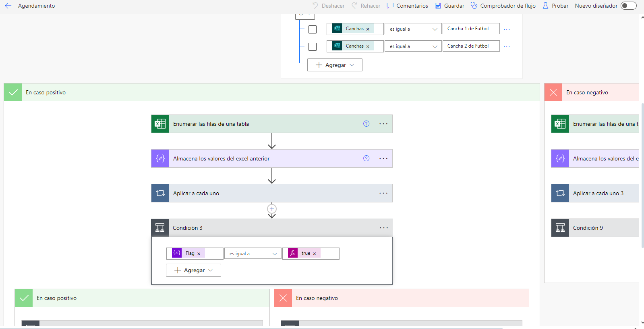
Task: Expand the Agregar dropdown in Condición 3
Action: click(x=193, y=270)
